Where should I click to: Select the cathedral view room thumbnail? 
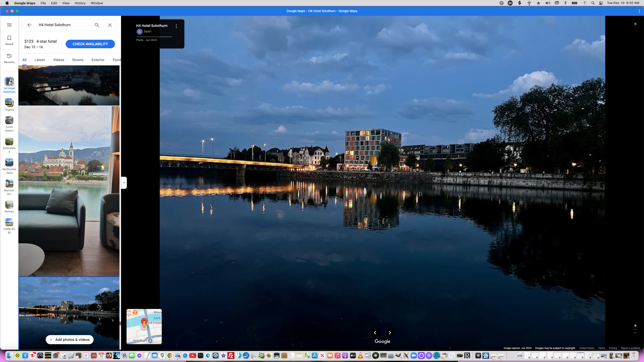pyautogui.click(x=69, y=191)
